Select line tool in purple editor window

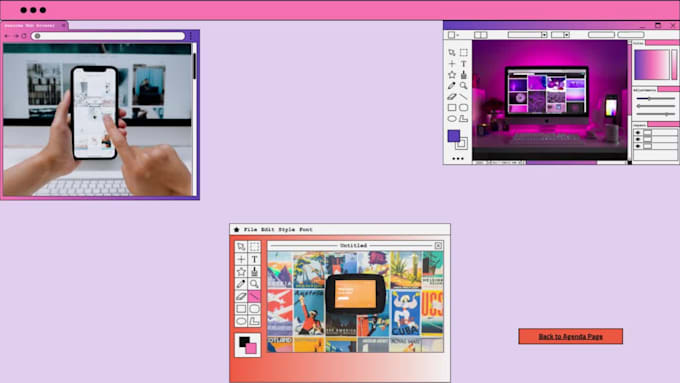pos(464,96)
